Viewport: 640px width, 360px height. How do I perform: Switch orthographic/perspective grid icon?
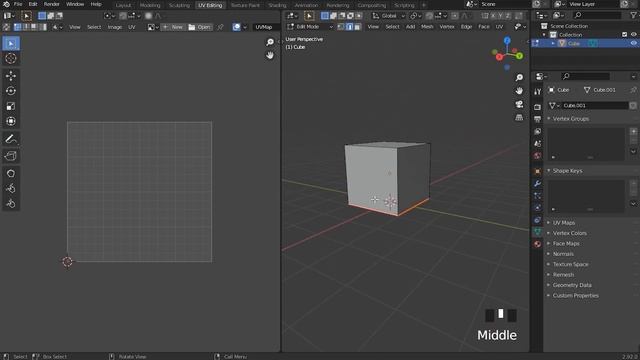coord(519,118)
